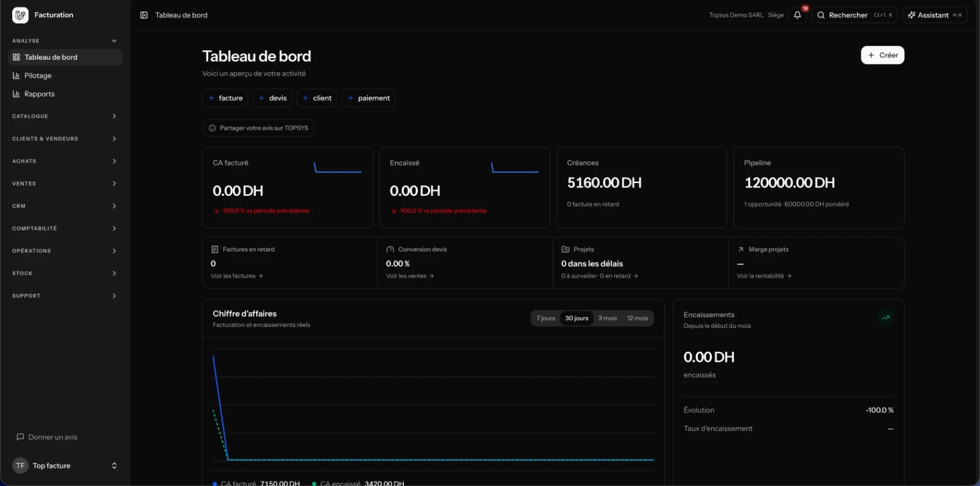
Task: Follow the Voir la rentabilité link
Action: [764, 276]
